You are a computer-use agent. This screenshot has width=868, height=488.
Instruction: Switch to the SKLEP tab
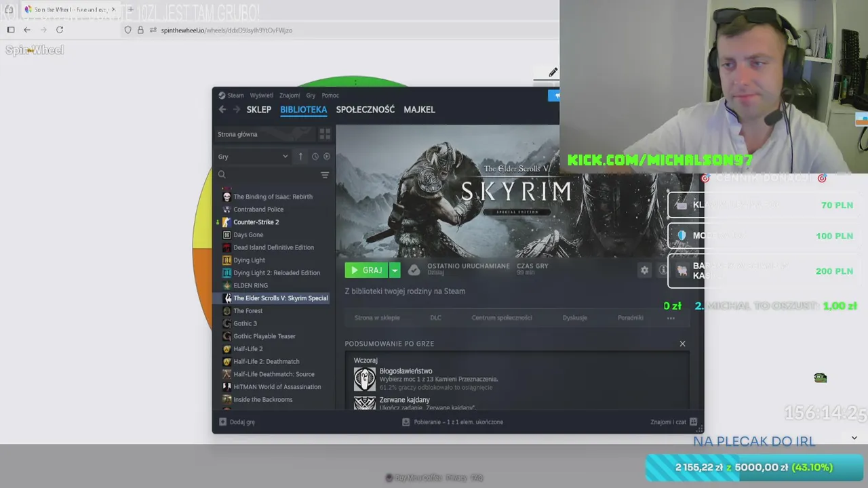259,109
